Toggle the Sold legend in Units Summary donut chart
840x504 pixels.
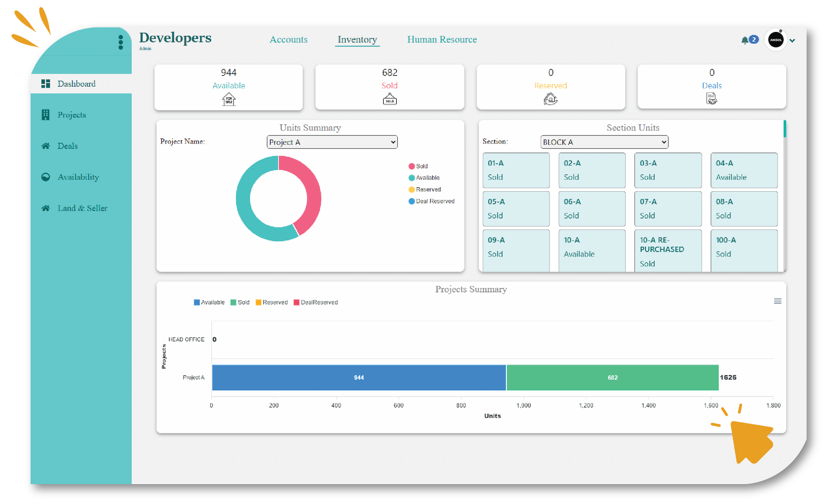click(418, 166)
